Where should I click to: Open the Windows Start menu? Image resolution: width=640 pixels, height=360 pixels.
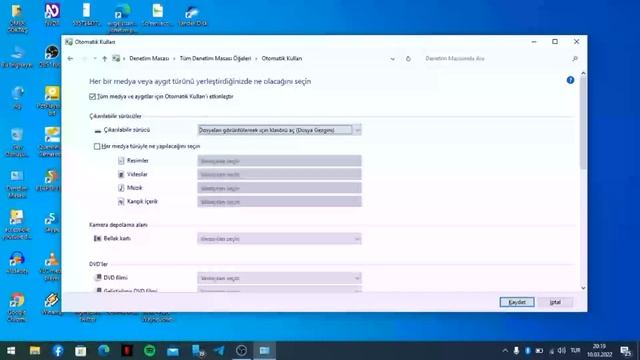pos(11,351)
